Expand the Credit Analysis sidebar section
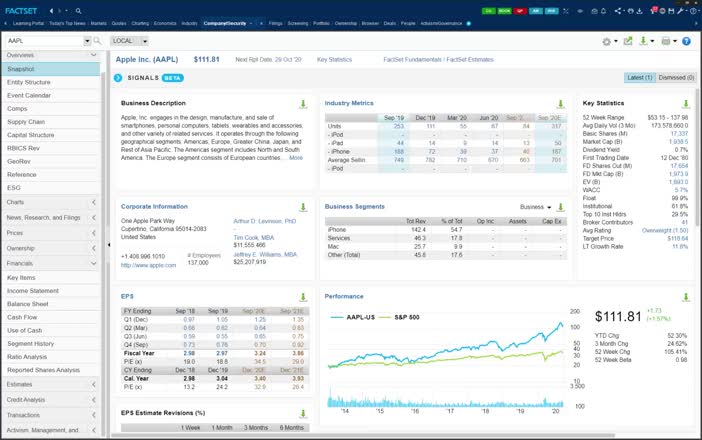Viewport: 702px width, 440px height. click(x=94, y=400)
